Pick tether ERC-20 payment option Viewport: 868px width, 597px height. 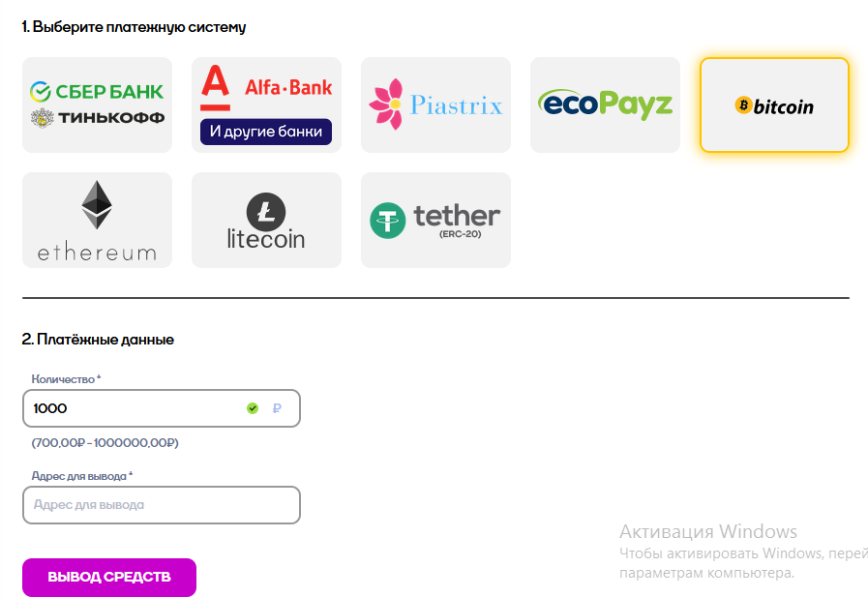click(x=435, y=220)
